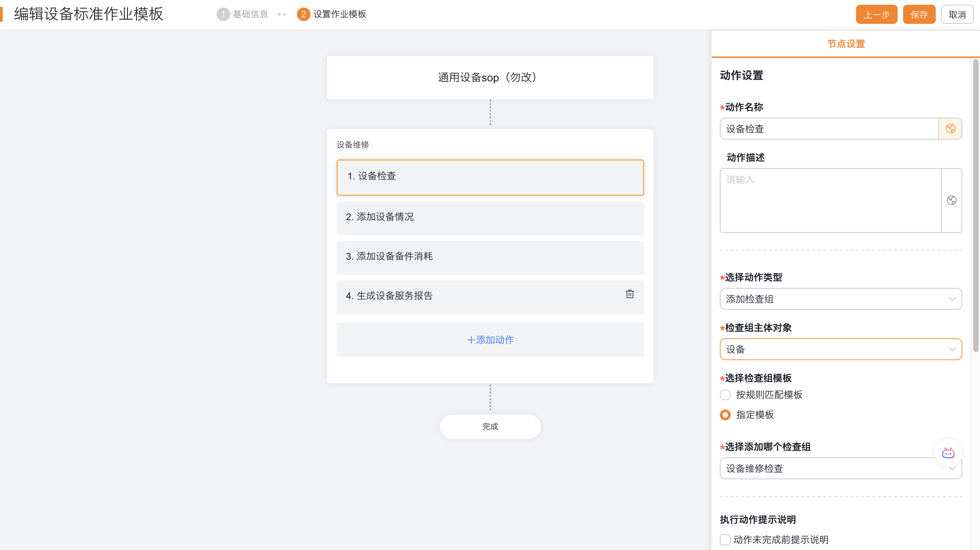Viewport: 980px width, 550px height.
Task: Click globe icon beside action description box
Action: pyautogui.click(x=951, y=200)
